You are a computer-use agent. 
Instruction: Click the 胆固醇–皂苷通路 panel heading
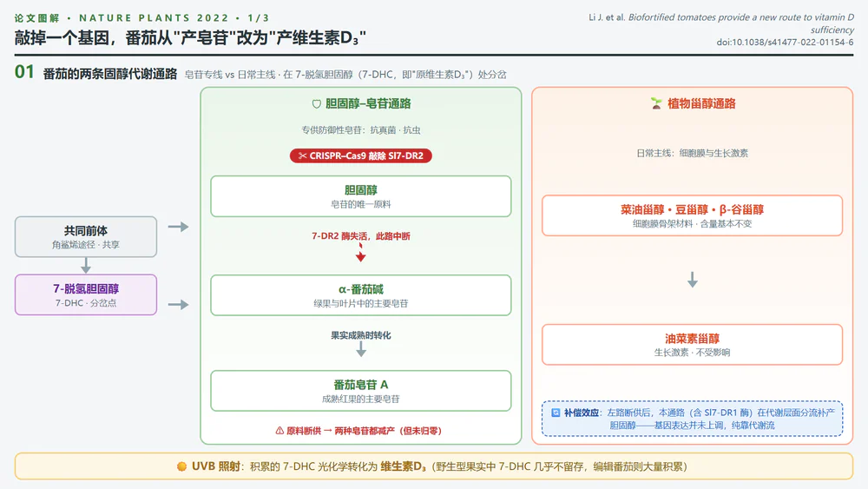[368, 103]
